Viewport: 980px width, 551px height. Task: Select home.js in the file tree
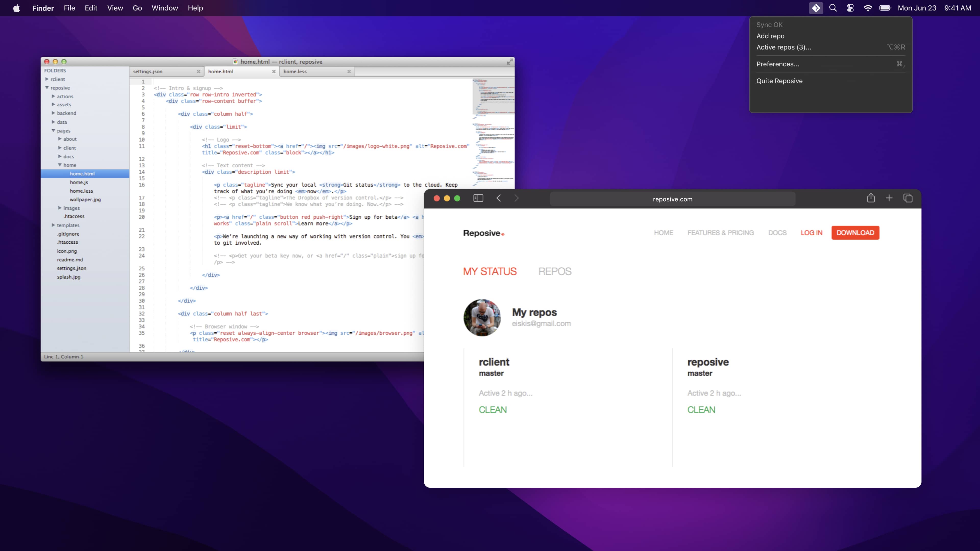point(79,182)
